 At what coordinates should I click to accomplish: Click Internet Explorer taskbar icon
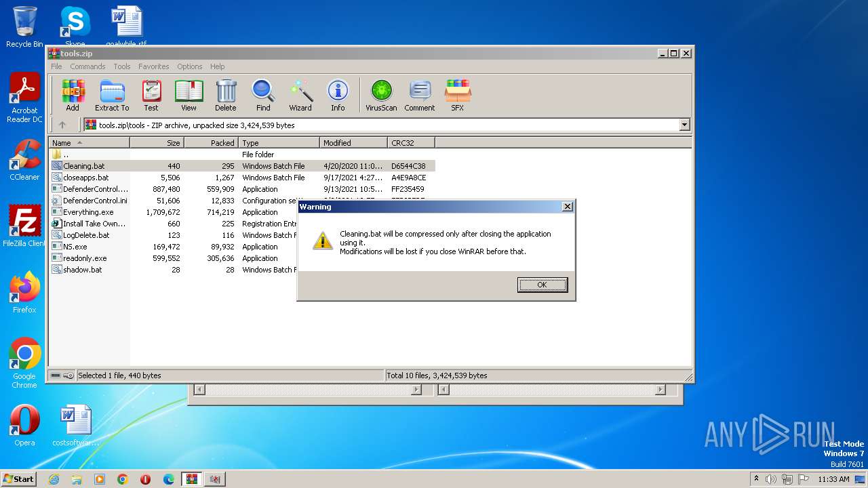pos(54,479)
